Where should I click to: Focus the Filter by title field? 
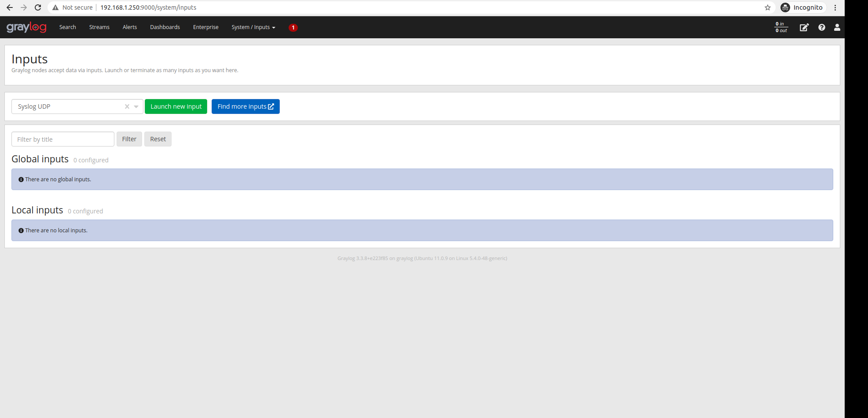point(63,139)
